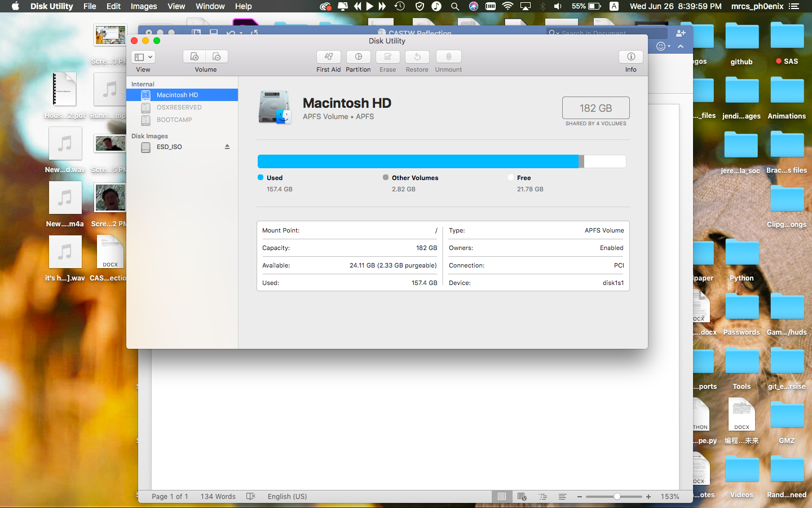
Task: Click the spelling check icon in Word status bar
Action: tap(251, 497)
